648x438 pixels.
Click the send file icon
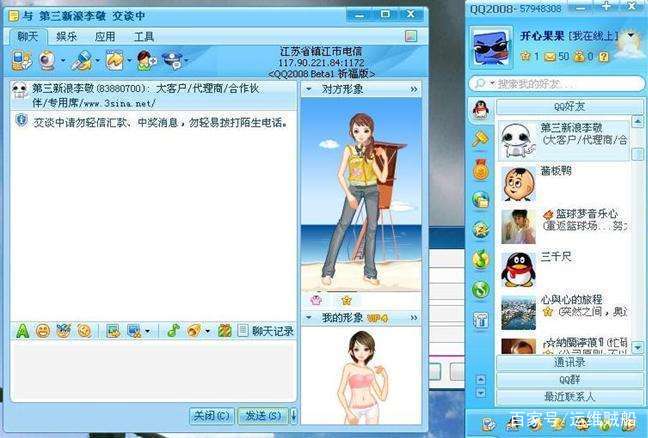[x=114, y=61]
